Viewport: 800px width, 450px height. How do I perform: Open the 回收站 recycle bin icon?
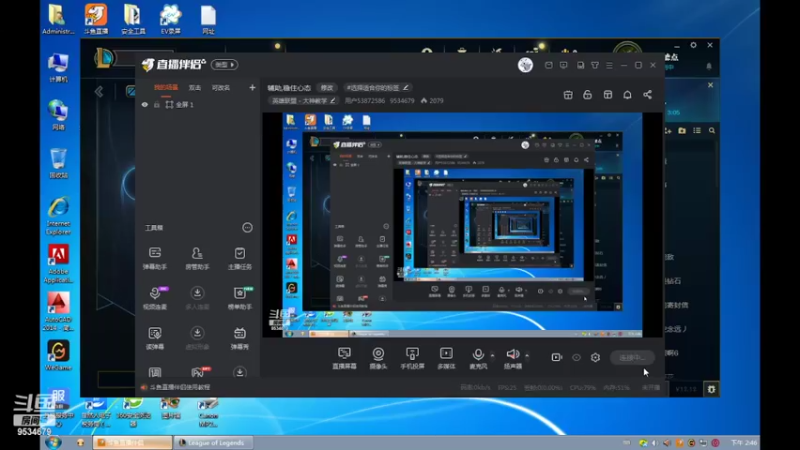coord(58,163)
